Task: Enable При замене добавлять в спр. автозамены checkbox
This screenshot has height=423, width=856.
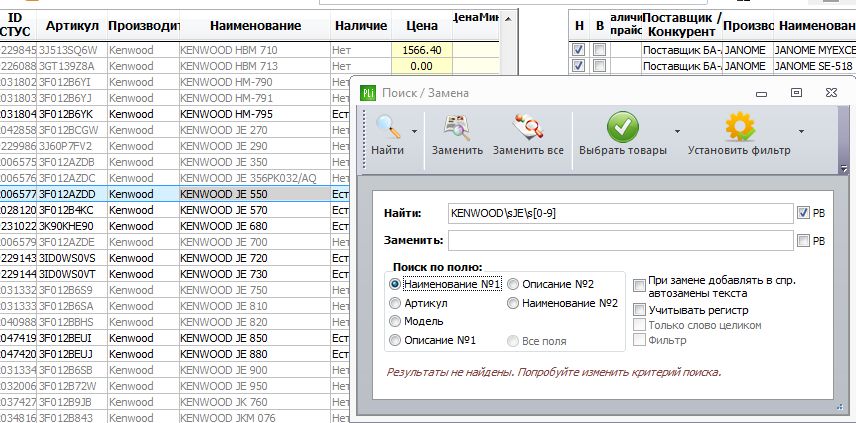Action: [639, 286]
